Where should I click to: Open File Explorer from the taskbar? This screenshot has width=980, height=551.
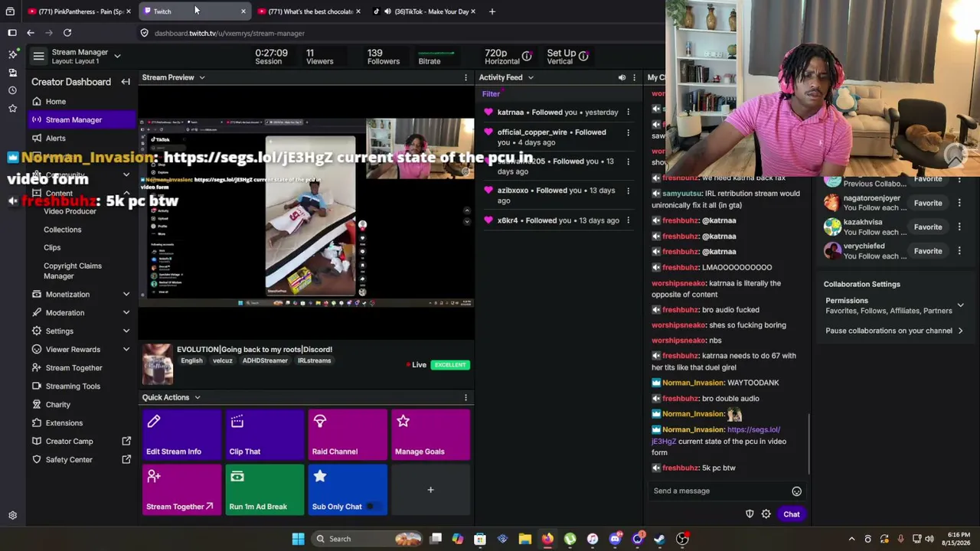(x=525, y=539)
